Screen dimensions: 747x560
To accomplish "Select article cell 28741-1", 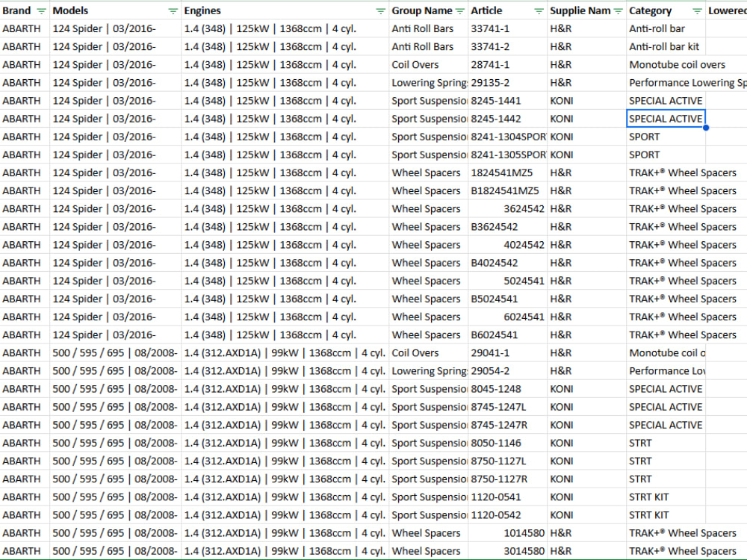I will point(507,65).
